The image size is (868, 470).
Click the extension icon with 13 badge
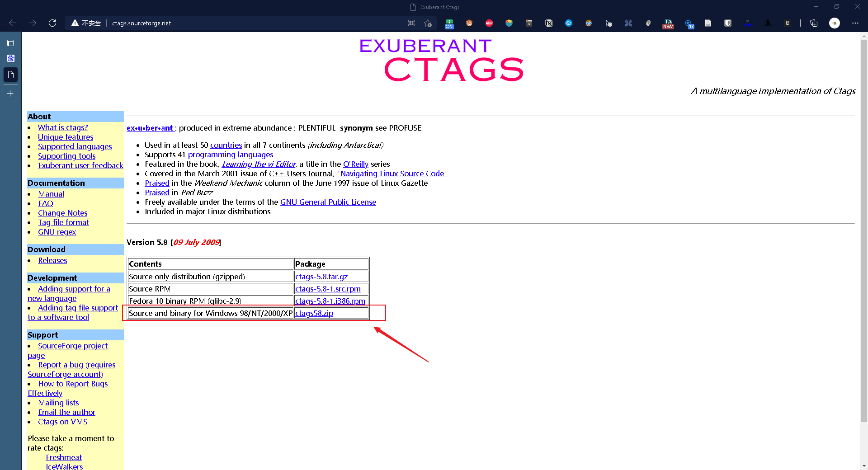click(689, 23)
